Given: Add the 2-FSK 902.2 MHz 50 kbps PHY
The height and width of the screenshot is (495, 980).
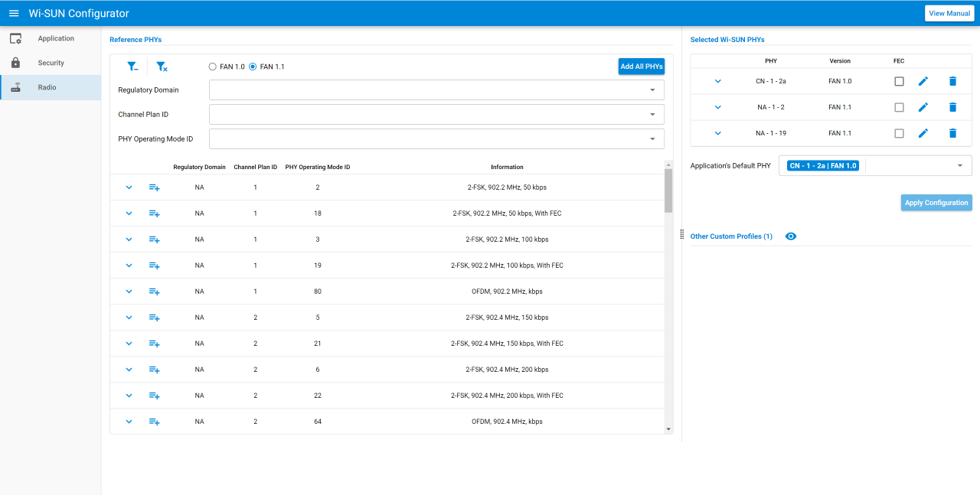Looking at the screenshot, I should pyautogui.click(x=154, y=187).
